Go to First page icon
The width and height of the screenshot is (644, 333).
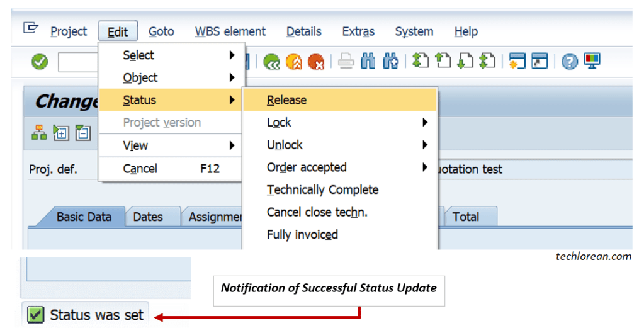[421, 61]
